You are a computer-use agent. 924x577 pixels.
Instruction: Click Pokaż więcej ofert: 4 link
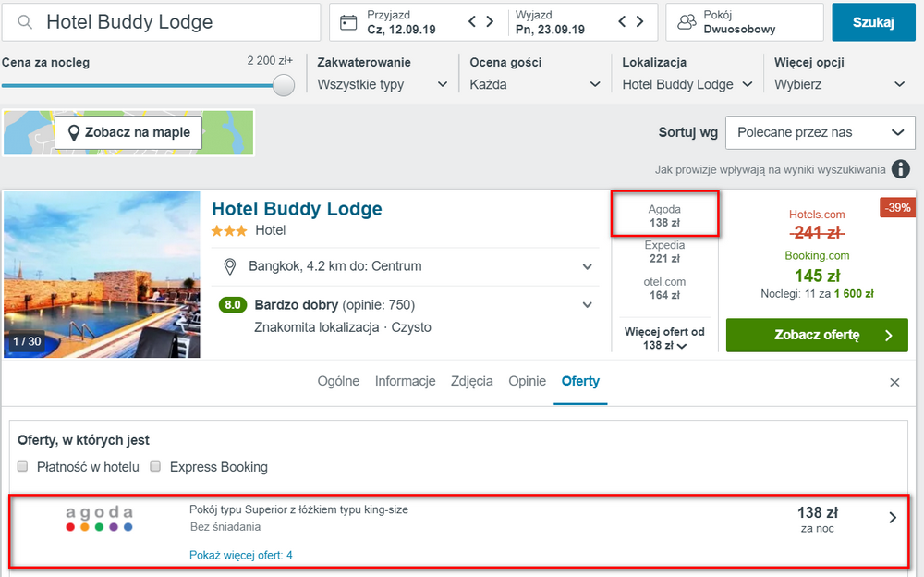pyautogui.click(x=240, y=555)
